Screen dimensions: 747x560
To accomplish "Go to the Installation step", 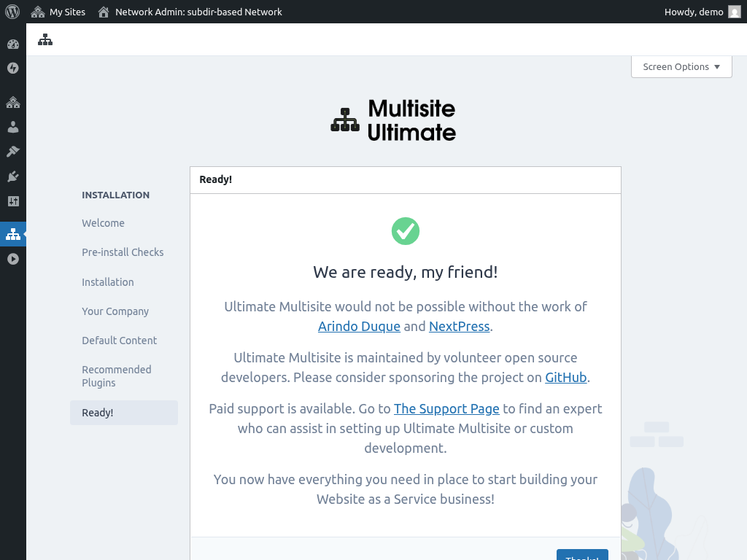I will [108, 282].
